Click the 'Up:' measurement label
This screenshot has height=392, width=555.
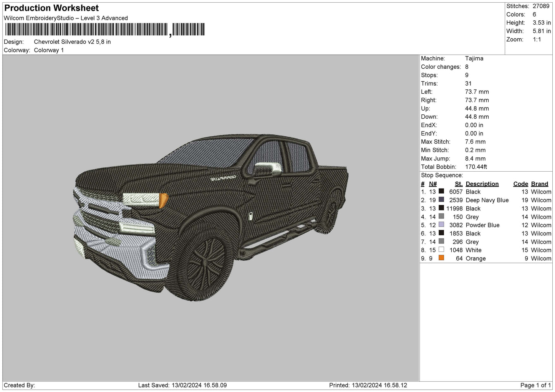point(425,109)
